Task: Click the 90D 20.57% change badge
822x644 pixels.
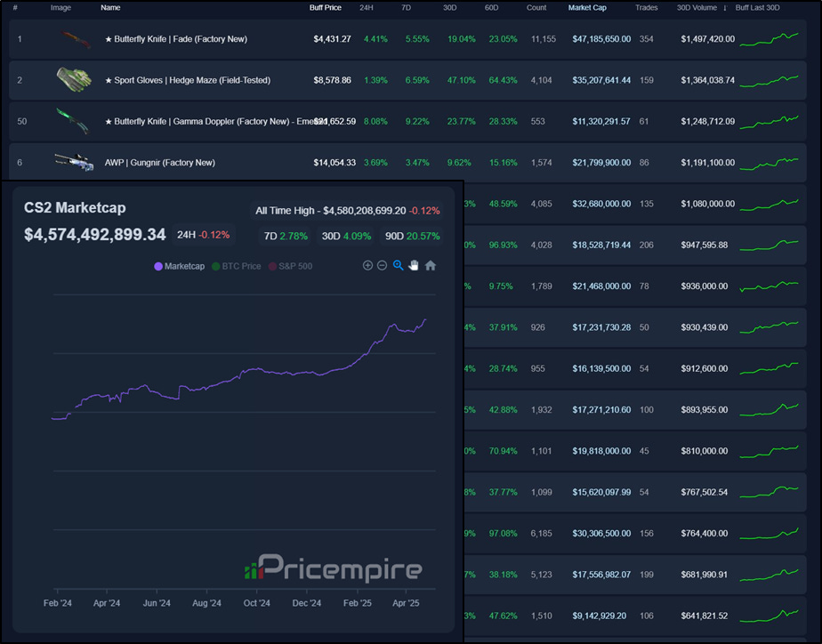Action: point(412,237)
